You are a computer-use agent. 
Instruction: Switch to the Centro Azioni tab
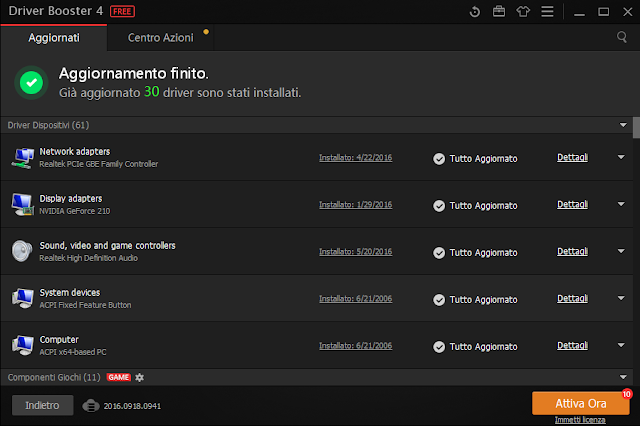pos(160,38)
